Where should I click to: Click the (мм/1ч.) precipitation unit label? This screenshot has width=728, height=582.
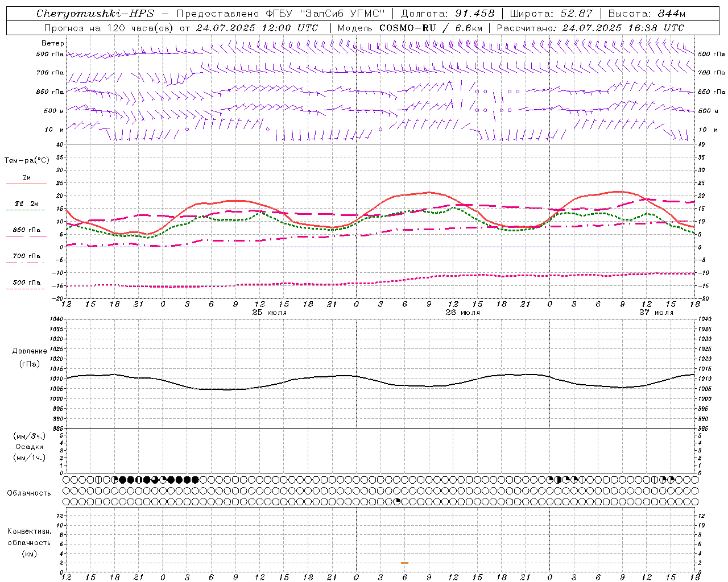30,458
